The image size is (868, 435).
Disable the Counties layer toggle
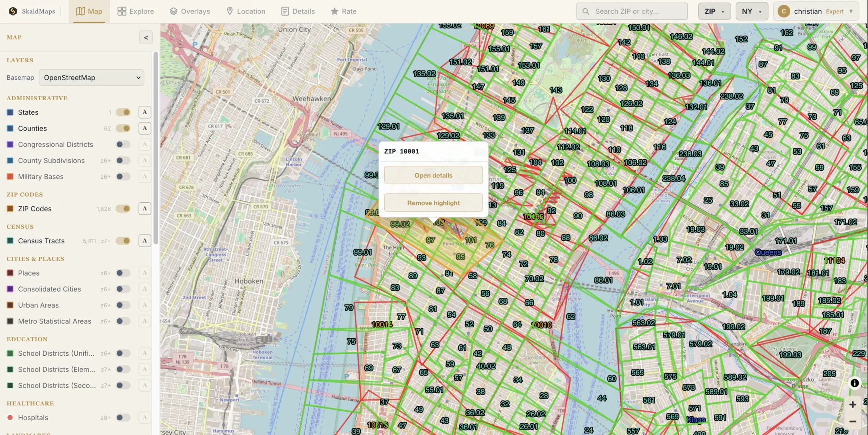(123, 128)
